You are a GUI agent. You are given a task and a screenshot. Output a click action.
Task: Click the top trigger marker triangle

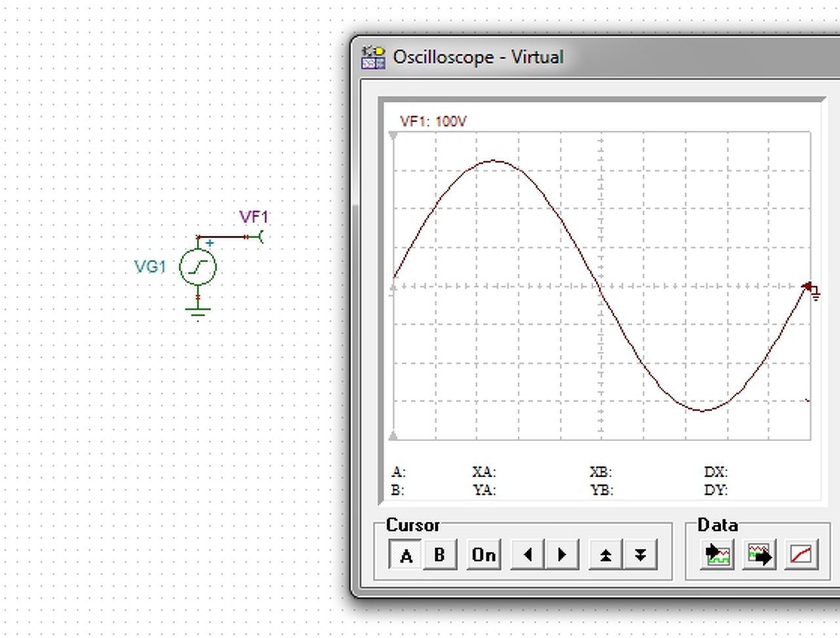click(x=393, y=136)
